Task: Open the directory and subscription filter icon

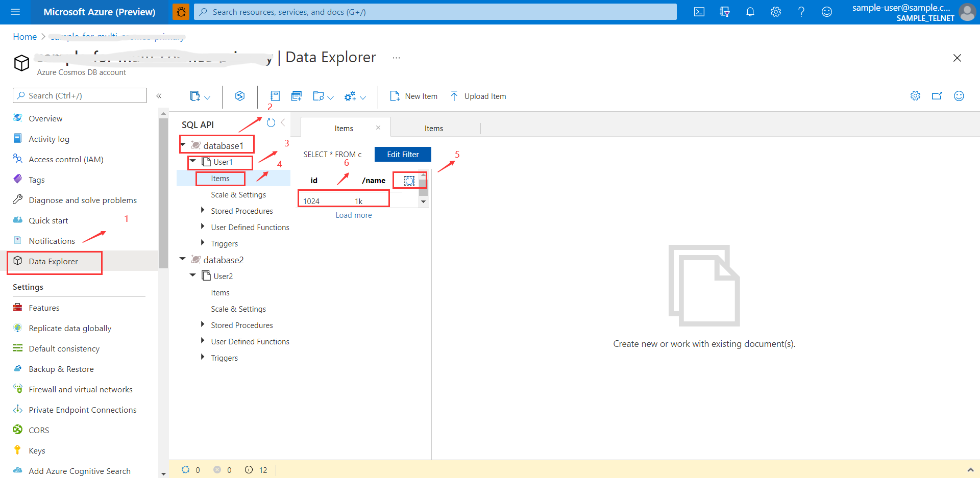Action: tap(725, 12)
